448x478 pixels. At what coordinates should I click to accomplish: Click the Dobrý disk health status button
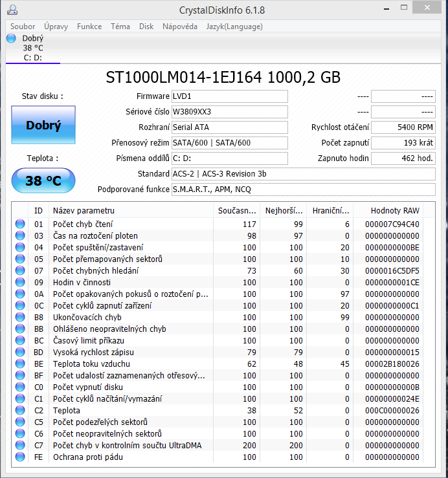point(43,125)
